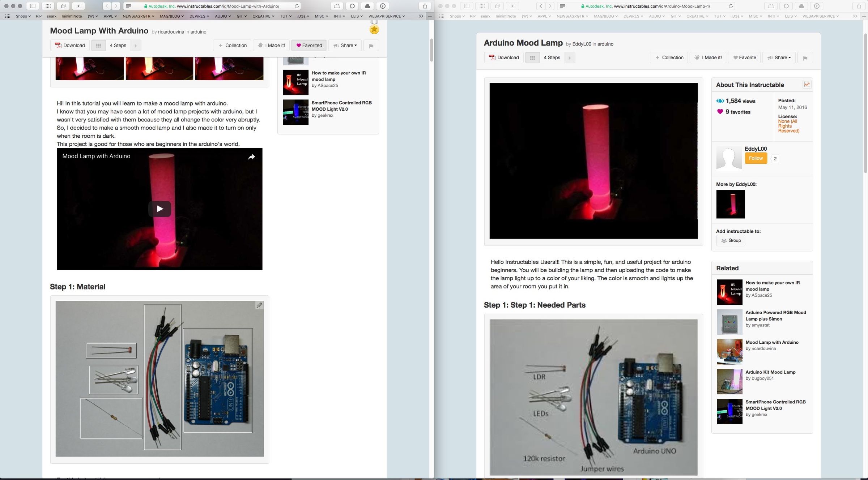Click the pencil edit icon on the materials image
The height and width of the screenshot is (480, 868).
click(x=260, y=305)
